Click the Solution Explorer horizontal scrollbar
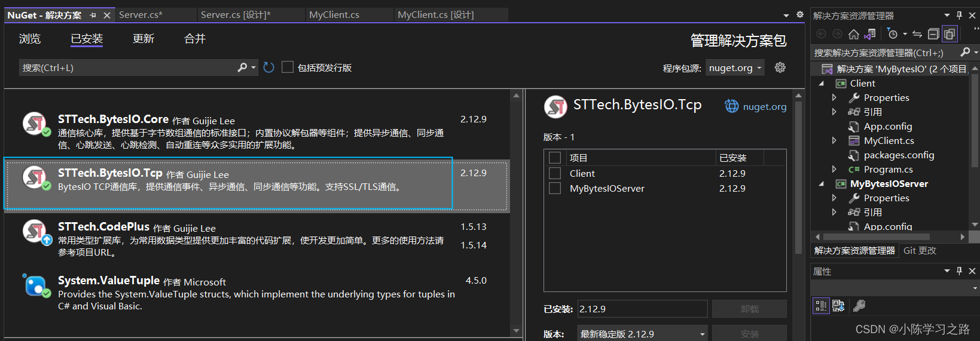This screenshot has height=341, width=980. tap(876, 236)
